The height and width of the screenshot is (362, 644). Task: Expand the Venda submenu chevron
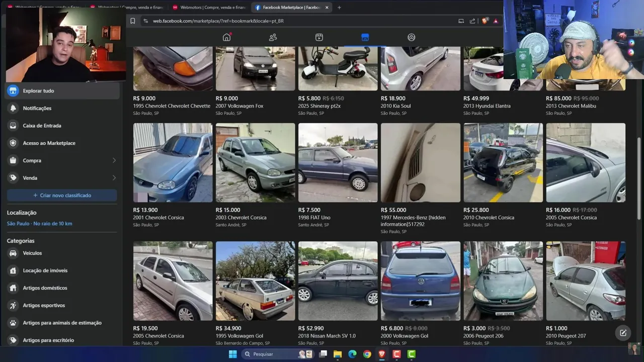pyautogui.click(x=114, y=178)
